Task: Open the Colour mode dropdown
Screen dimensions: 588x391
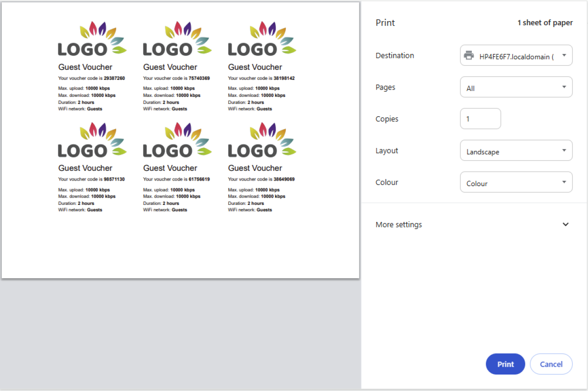Action: 516,182
